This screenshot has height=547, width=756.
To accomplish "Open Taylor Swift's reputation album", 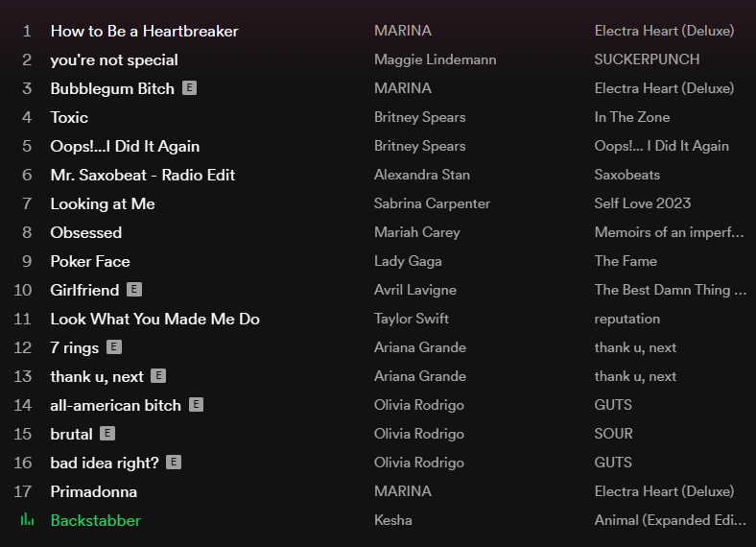I will coord(626,319).
